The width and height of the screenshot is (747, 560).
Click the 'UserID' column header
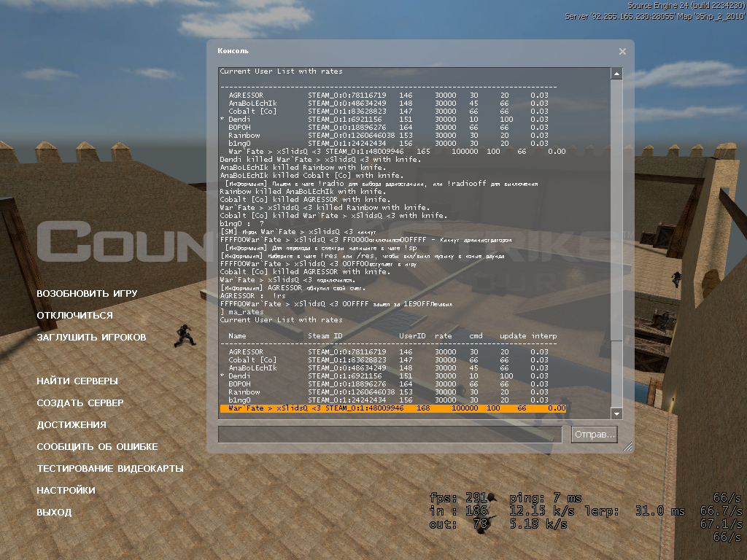[x=413, y=336]
